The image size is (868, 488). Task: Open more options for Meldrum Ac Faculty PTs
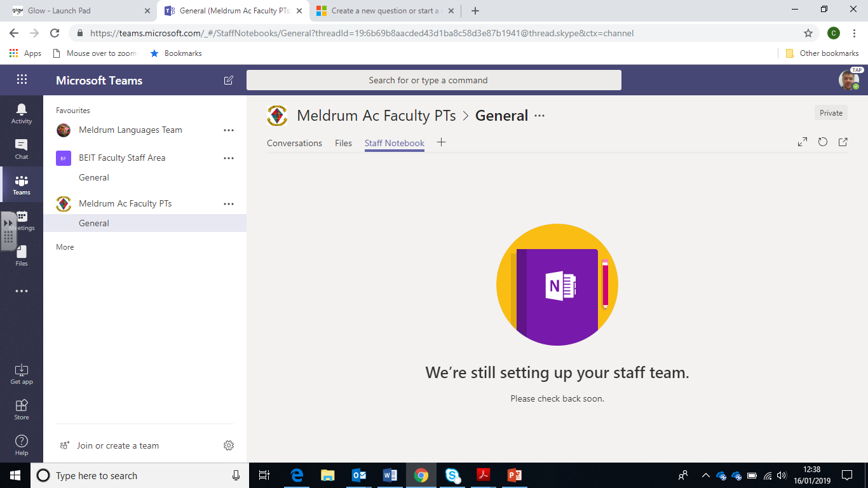point(229,204)
